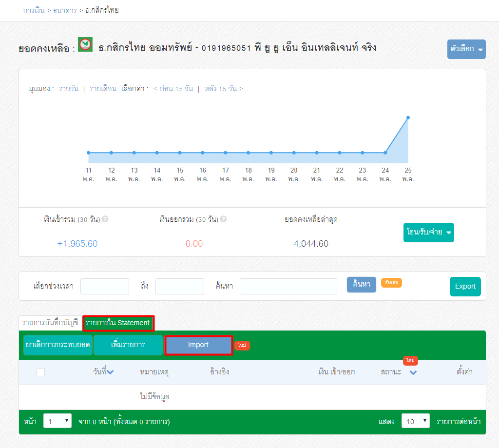Click help icon next to เงินออกรวม (30 วัน)

point(223,219)
